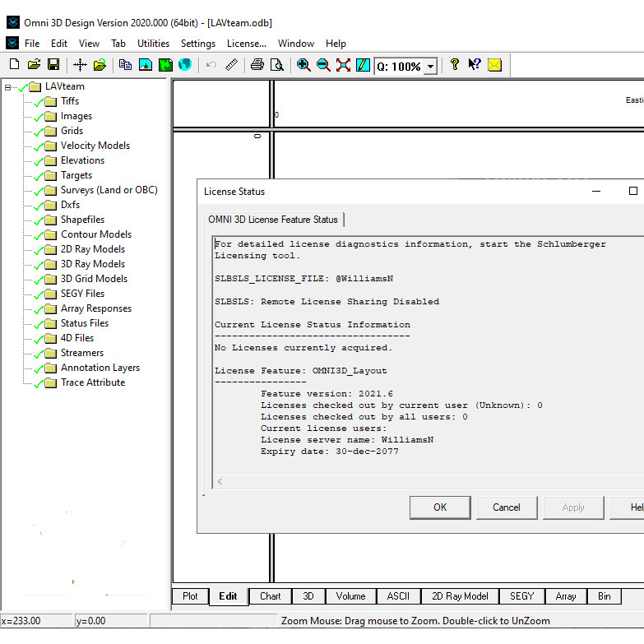Open the License... menu

[x=246, y=44]
